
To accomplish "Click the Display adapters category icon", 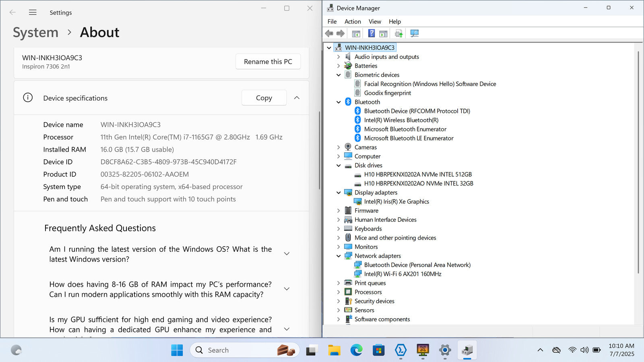I will [x=348, y=193].
